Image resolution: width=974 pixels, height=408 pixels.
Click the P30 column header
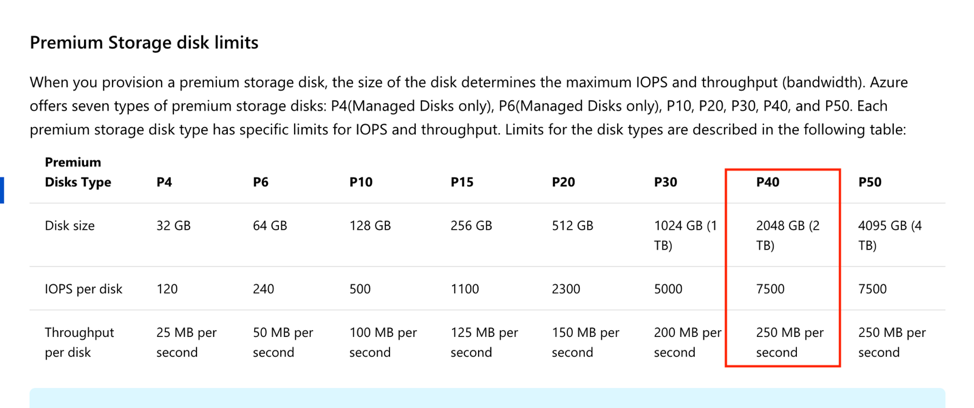[x=666, y=183]
